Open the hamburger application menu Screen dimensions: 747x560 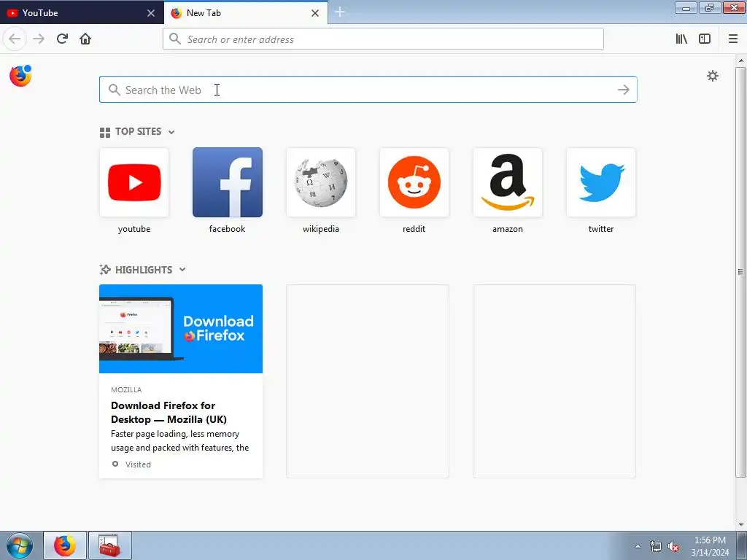(733, 39)
